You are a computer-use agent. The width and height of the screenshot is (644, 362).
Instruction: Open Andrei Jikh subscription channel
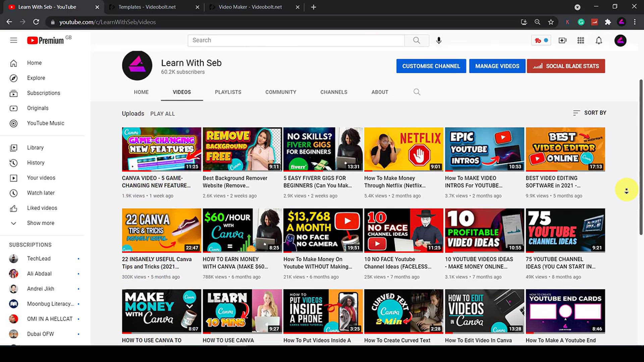point(42,289)
